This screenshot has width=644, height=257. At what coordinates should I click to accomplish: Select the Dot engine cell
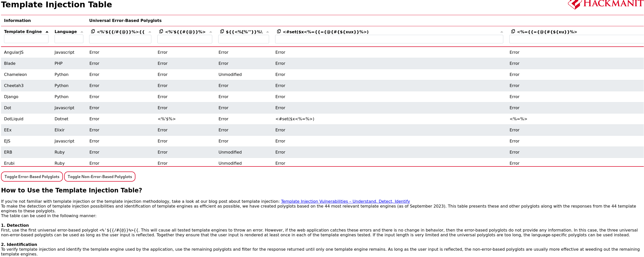tap(8, 108)
